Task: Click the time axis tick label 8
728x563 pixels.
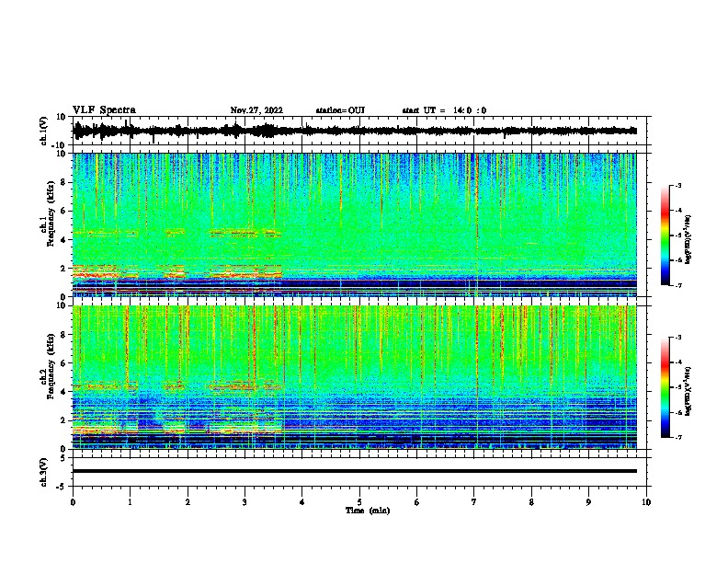Action: [531, 502]
